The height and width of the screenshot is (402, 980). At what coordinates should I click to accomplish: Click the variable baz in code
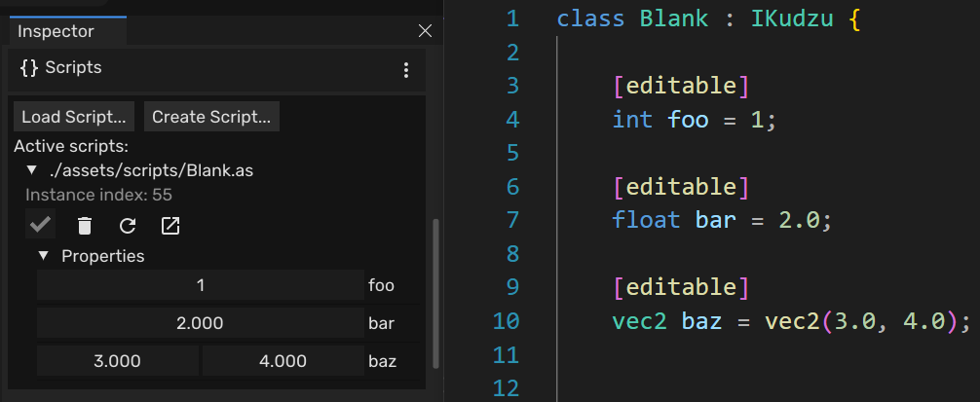pyautogui.click(x=701, y=321)
